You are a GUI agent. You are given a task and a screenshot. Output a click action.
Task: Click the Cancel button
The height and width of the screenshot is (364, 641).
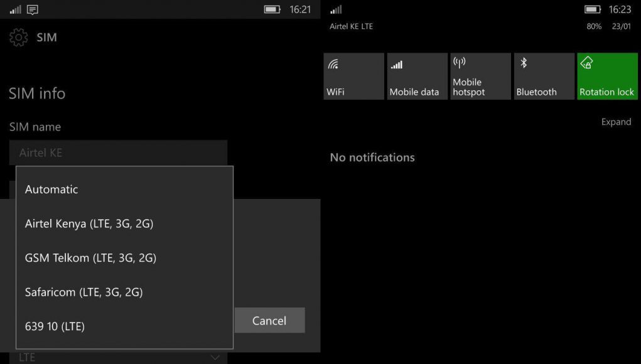[269, 320]
